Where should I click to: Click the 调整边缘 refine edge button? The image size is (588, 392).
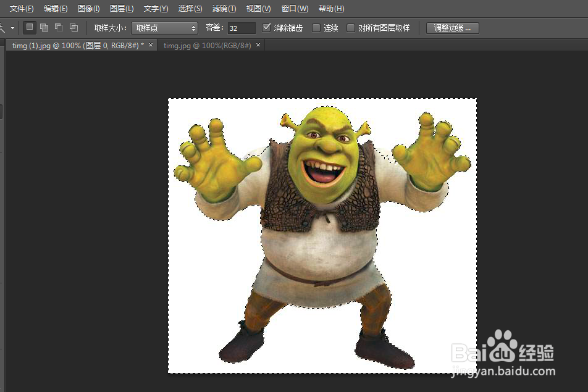[x=452, y=28]
